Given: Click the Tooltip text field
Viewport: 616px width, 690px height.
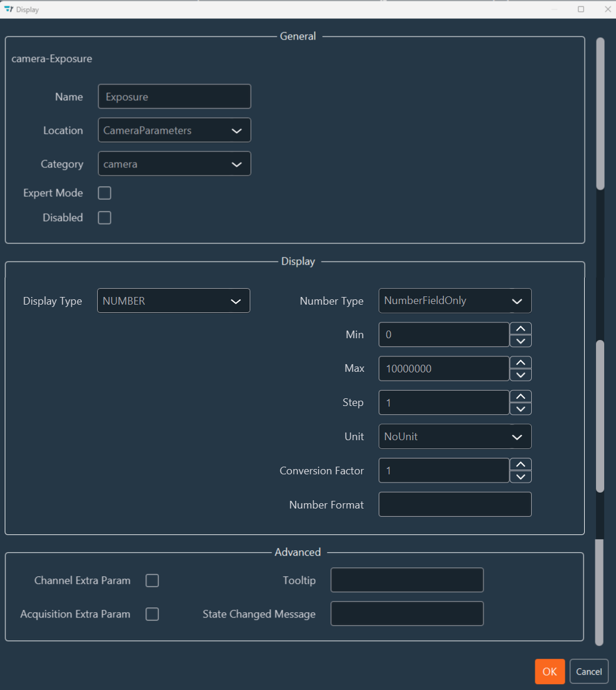Looking at the screenshot, I should [407, 580].
